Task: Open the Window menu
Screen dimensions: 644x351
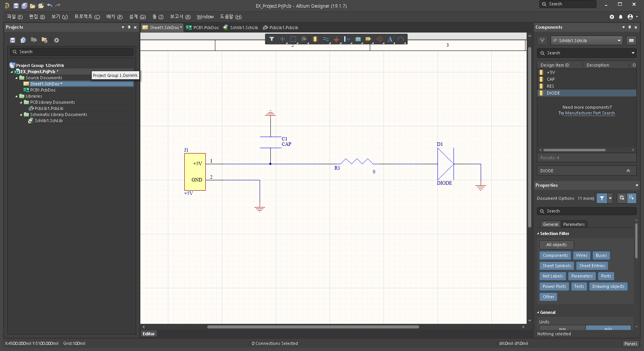Action: pyautogui.click(x=205, y=17)
